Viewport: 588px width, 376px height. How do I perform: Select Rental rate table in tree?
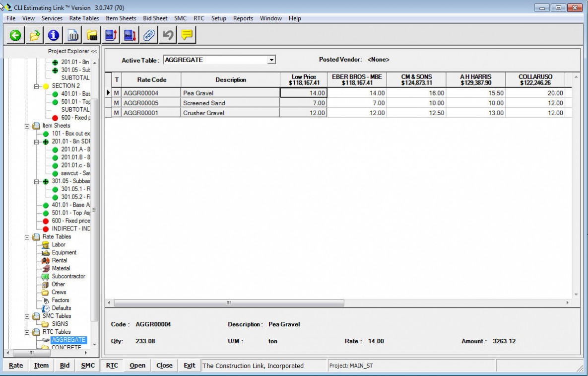(59, 260)
